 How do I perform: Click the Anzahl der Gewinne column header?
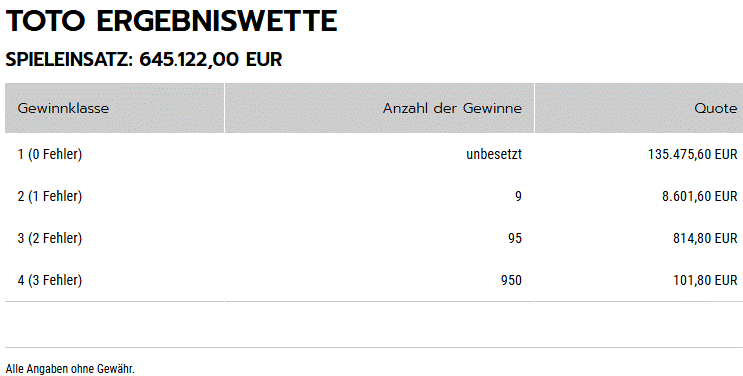coord(452,108)
